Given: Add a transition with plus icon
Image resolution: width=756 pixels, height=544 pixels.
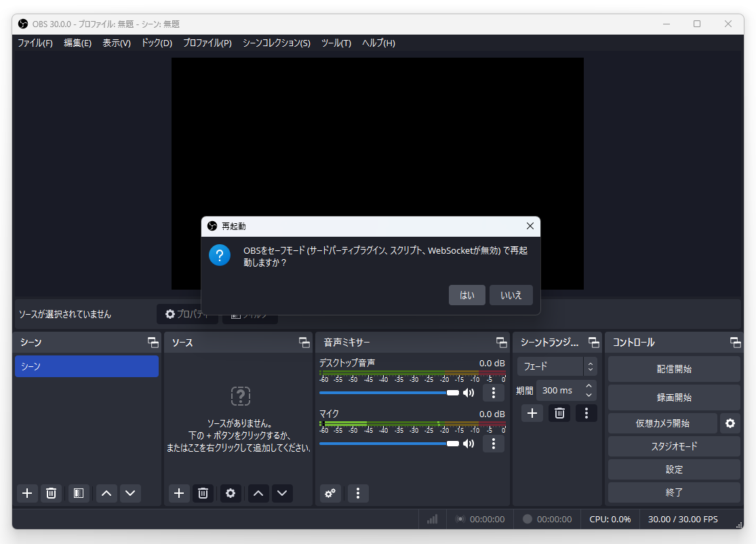Looking at the screenshot, I should click(x=532, y=413).
